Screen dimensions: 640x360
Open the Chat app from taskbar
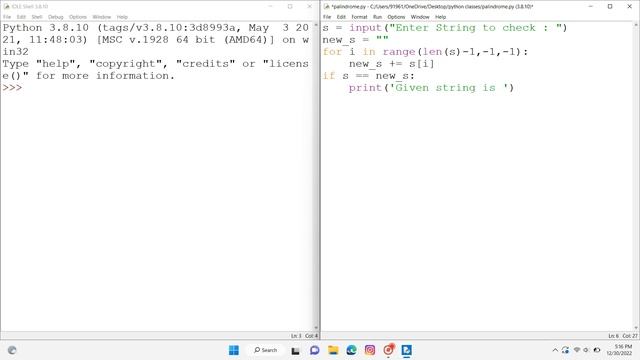point(314,350)
